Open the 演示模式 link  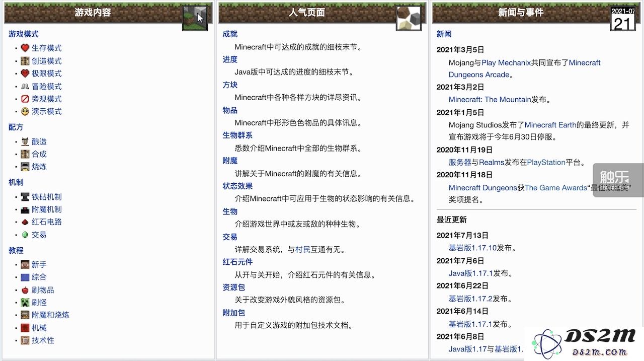tap(47, 111)
